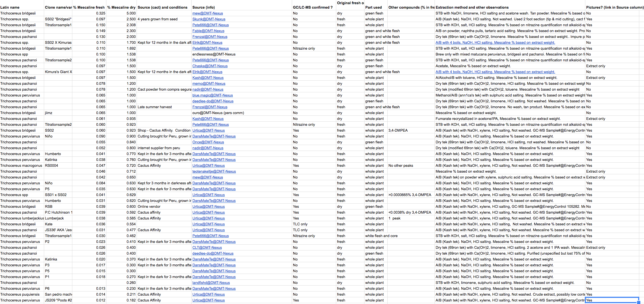Open the mew@DMT-Nexus source link

click(208, 13)
